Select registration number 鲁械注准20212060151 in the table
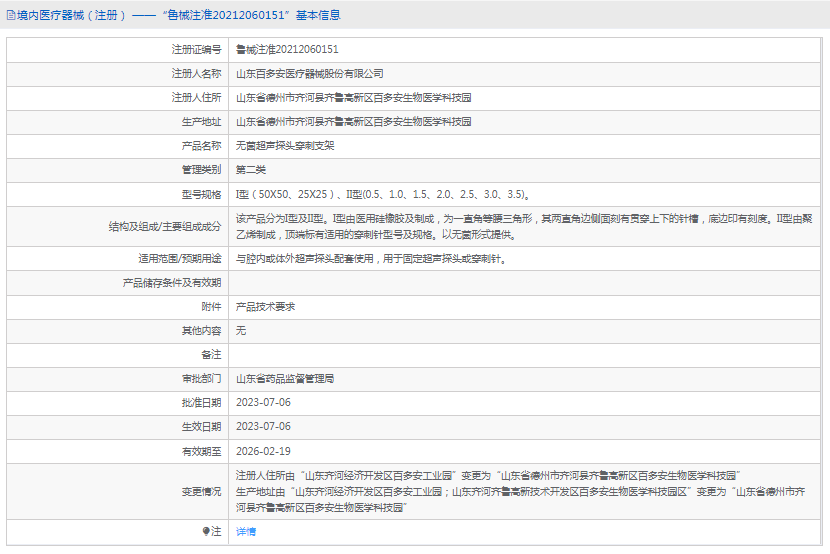The image size is (830, 554). point(287,49)
